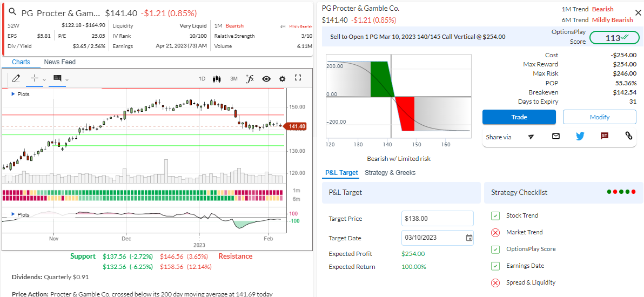The width and height of the screenshot is (644, 297).
Task: Click the blue Trade button
Action: (519, 117)
